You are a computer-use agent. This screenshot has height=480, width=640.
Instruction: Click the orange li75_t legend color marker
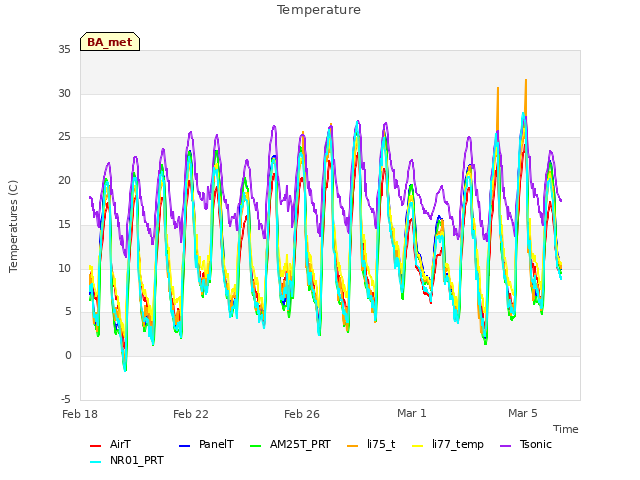click(x=353, y=446)
